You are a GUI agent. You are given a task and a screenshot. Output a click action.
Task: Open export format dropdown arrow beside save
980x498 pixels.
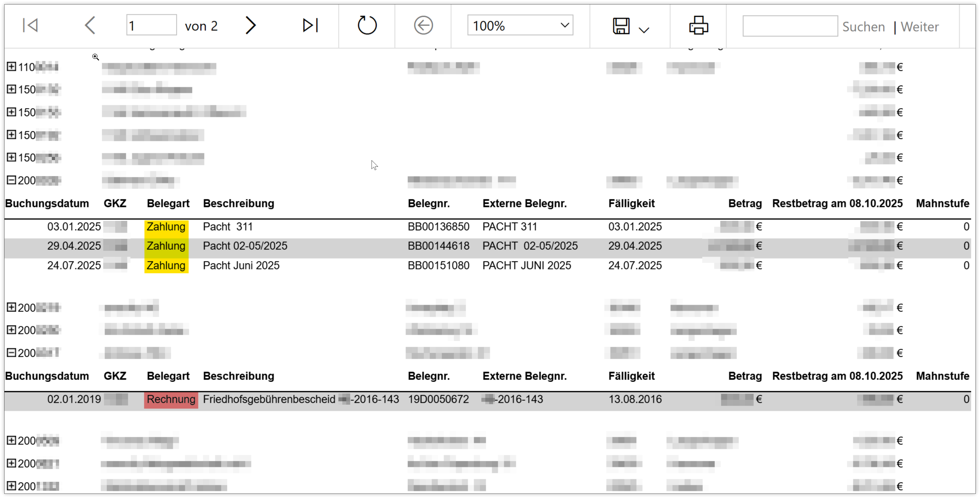[644, 30]
